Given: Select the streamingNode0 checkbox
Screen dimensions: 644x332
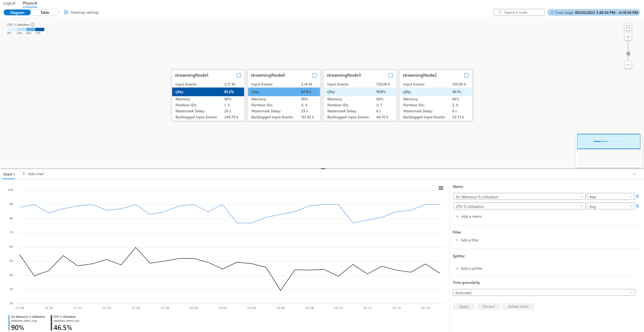Looking at the screenshot, I should coord(315,75).
